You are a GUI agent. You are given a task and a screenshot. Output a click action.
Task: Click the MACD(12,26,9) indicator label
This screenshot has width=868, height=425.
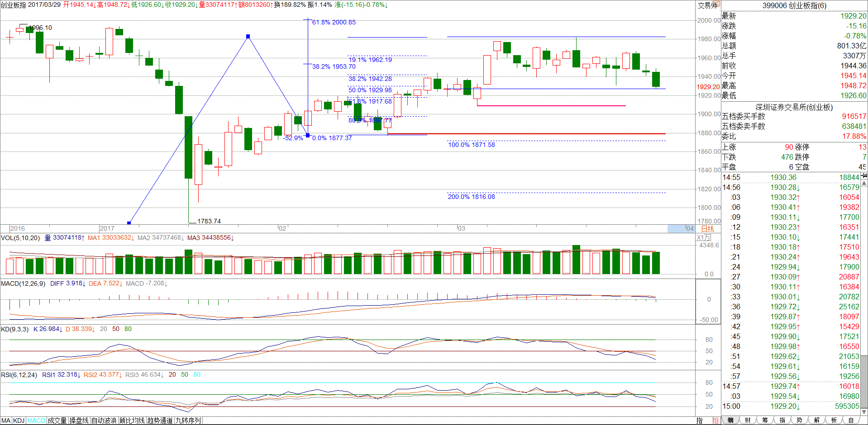coord(23,283)
